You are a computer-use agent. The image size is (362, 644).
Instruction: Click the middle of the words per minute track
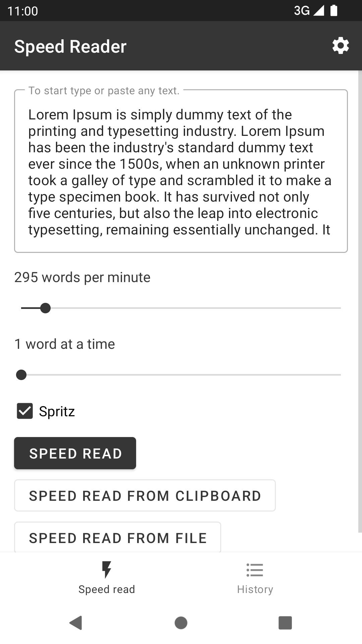point(181,308)
